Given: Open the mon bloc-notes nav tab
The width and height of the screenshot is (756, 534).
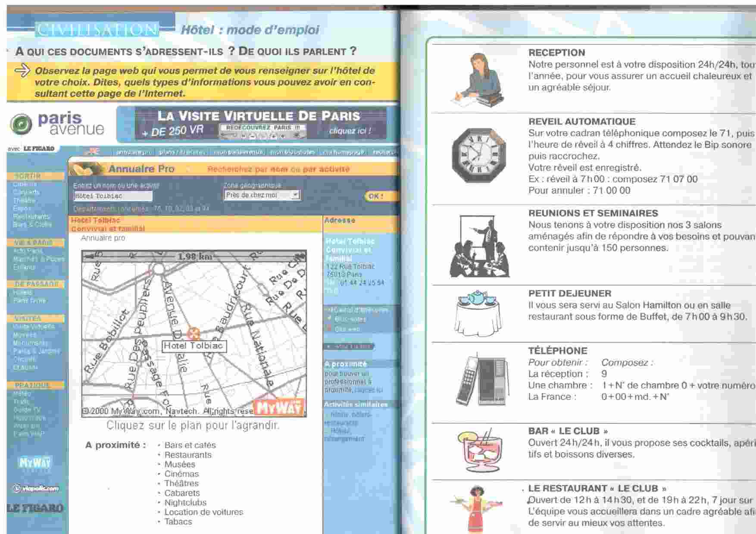Looking at the screenshot, I should 293,152.
